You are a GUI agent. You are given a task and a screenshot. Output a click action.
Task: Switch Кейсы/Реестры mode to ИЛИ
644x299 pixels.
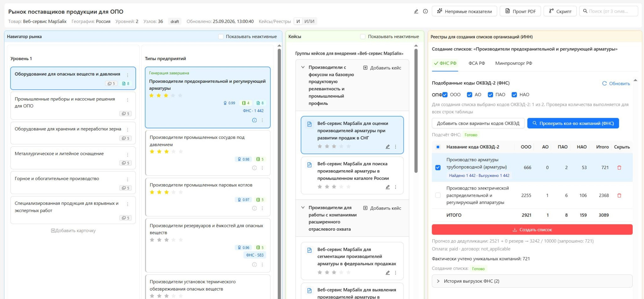tap(309, 21)
